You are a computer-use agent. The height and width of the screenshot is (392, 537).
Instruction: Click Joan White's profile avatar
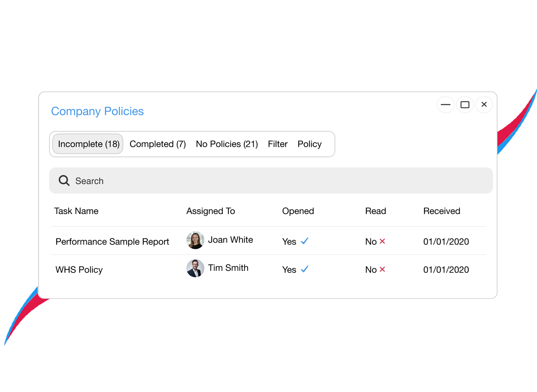point(195,240)
